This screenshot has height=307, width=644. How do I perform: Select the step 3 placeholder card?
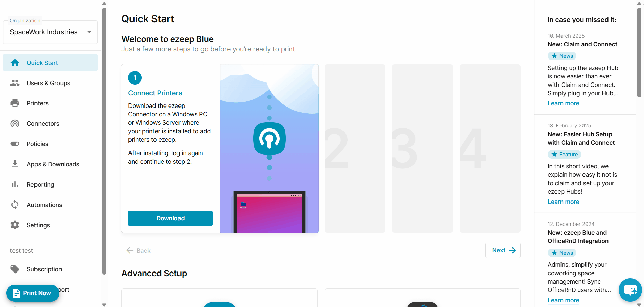[423, 148]
